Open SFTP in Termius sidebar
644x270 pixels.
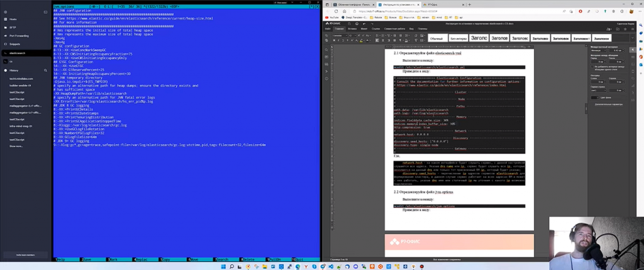click(13, 28)
